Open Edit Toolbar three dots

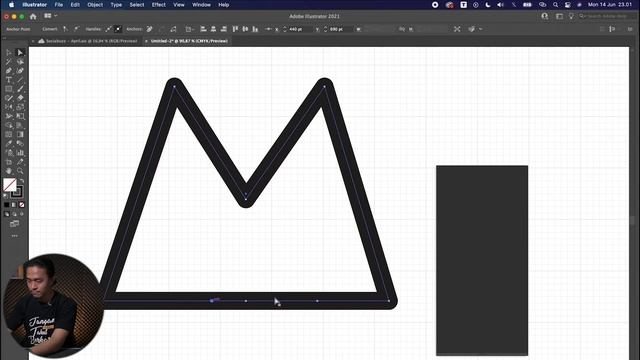(14, 236)
